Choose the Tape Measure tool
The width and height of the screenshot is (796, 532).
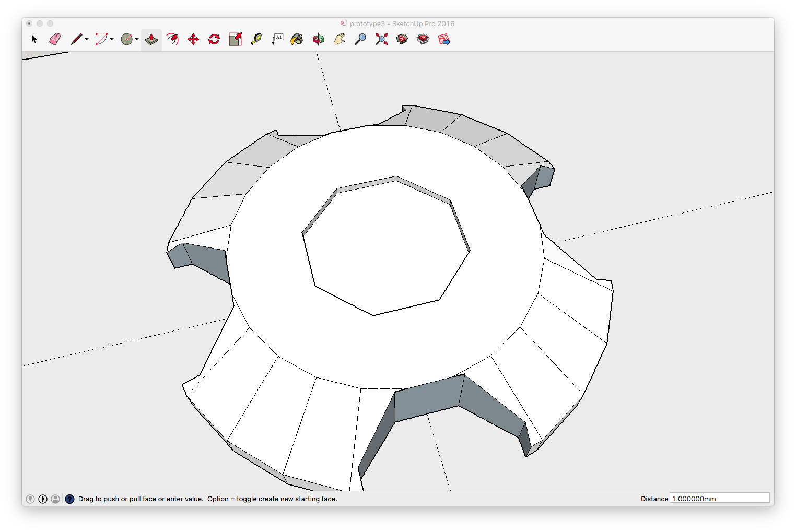tap(256, 39)
